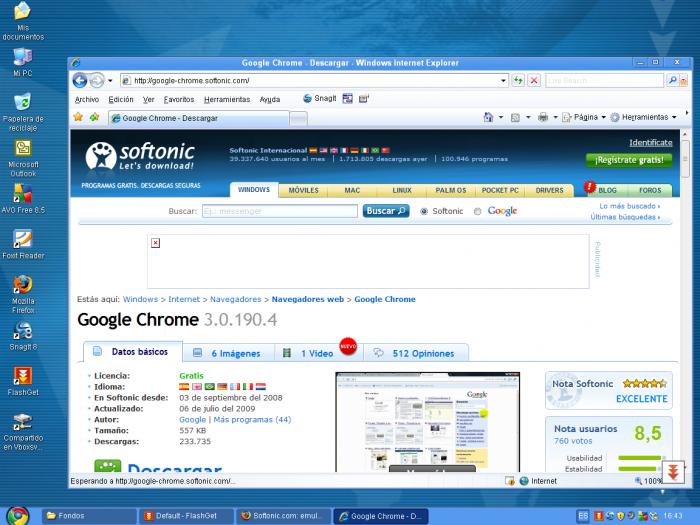The height and width of the screenshot is (525, 700).
Task: Select the Google search radio button
Action: 477,212
